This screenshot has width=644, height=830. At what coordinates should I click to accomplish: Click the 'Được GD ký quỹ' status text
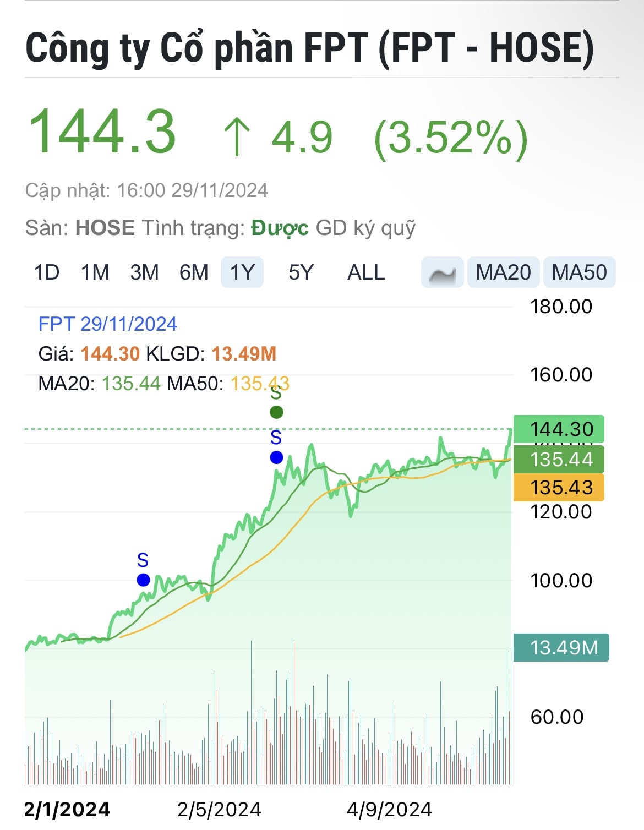point(333,228)
